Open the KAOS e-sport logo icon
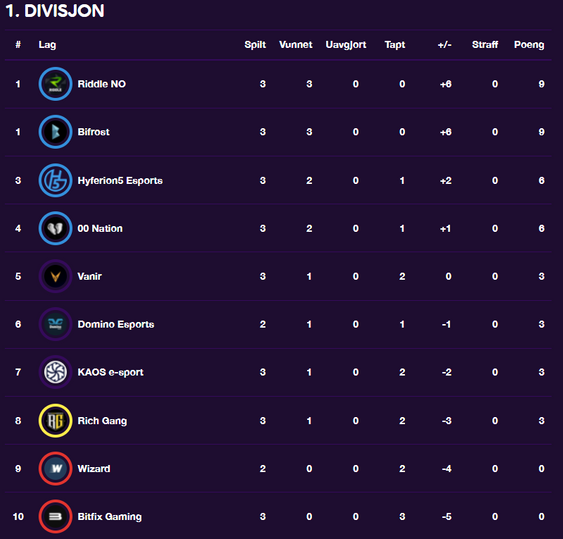 point(55,372)
